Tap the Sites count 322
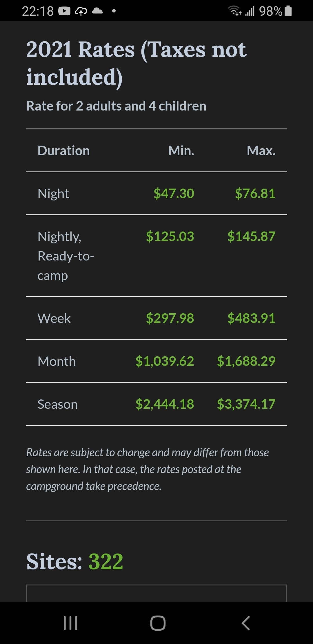Viewport: 313px width, 644px height. point(105,562)
